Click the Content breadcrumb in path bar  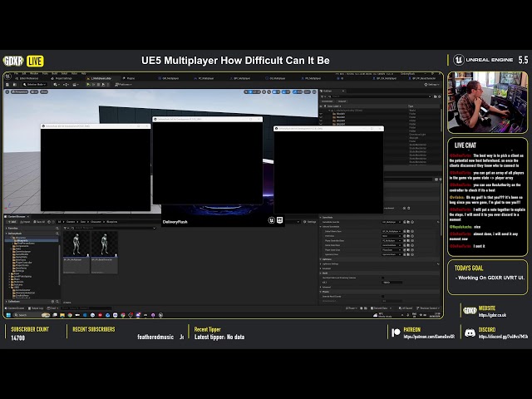(x=71, y=222)
